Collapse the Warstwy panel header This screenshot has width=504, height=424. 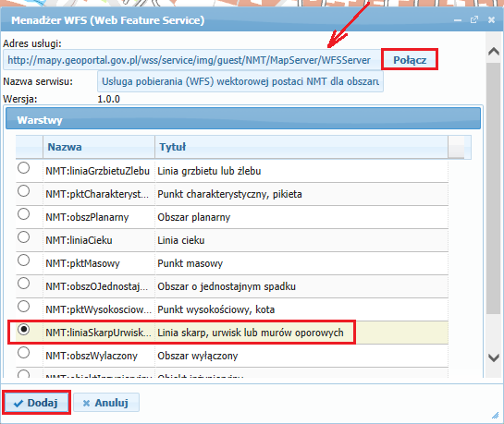click(x=243, y=119)
